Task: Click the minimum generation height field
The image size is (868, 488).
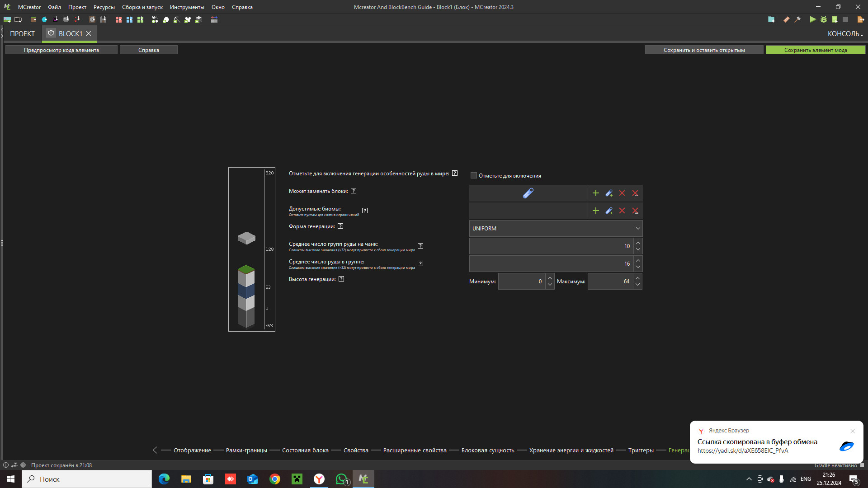Action: coord(522,282)
